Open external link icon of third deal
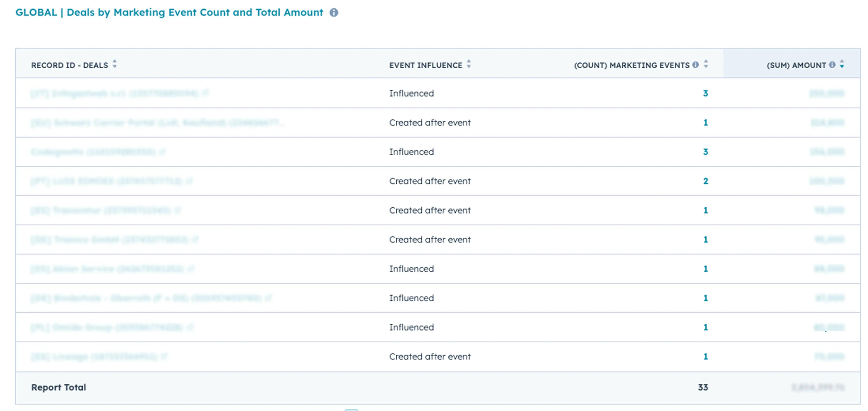This screenshot has height=411, width=868. tap(163, 152)
